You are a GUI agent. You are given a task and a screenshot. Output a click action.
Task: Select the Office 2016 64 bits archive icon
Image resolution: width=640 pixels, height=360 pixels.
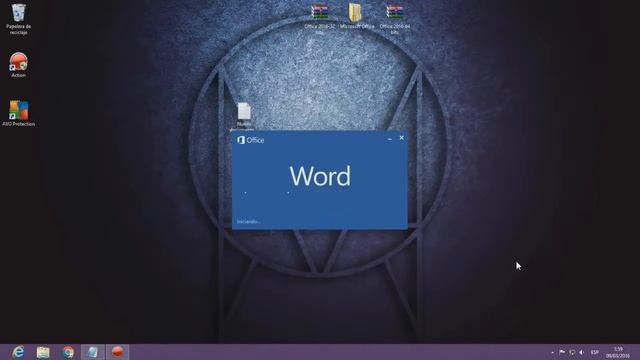coord(395,18)
